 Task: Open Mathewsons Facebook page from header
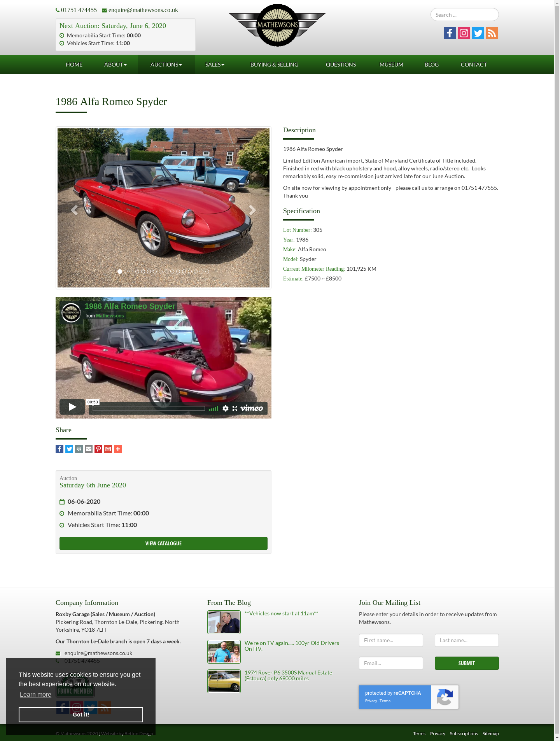coord(450,33)
